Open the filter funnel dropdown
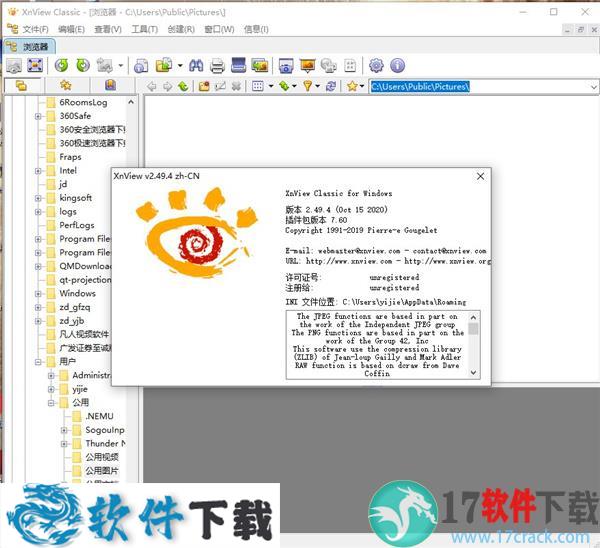Screen dimensions: 600x548 click(x=317, y=86)
